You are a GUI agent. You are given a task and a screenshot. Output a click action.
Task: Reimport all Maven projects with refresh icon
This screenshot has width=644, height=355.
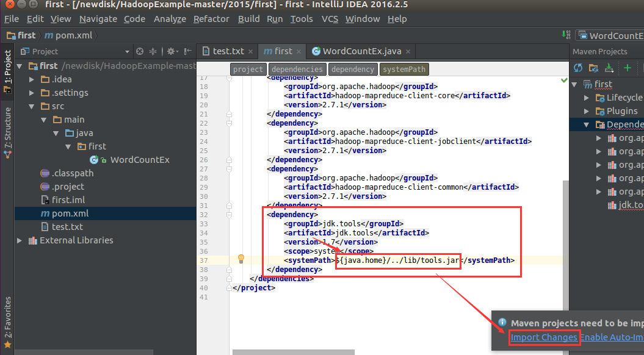[x=578, y=68]
